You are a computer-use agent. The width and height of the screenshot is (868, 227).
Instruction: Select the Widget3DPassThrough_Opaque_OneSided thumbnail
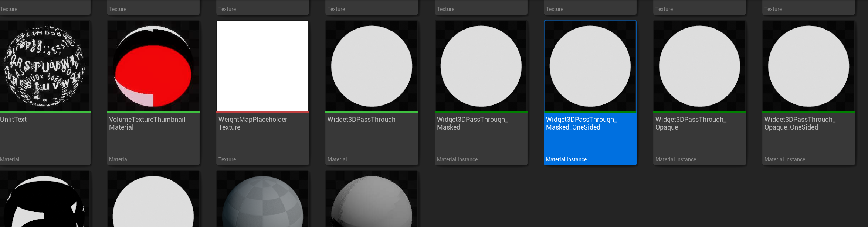(808, 66)
